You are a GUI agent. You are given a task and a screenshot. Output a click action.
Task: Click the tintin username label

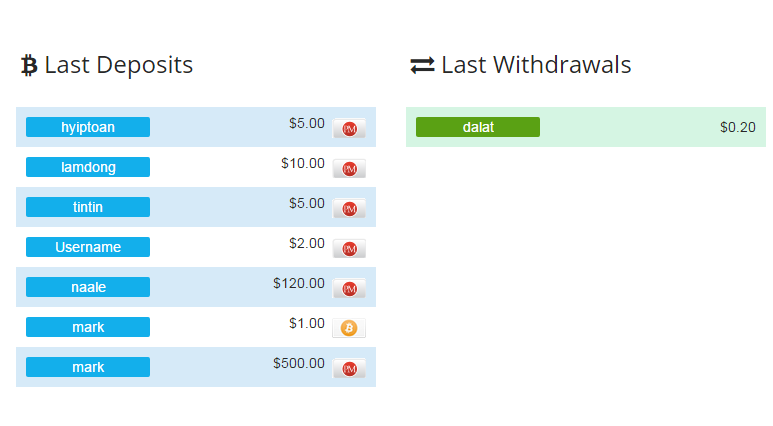point(88,207)
